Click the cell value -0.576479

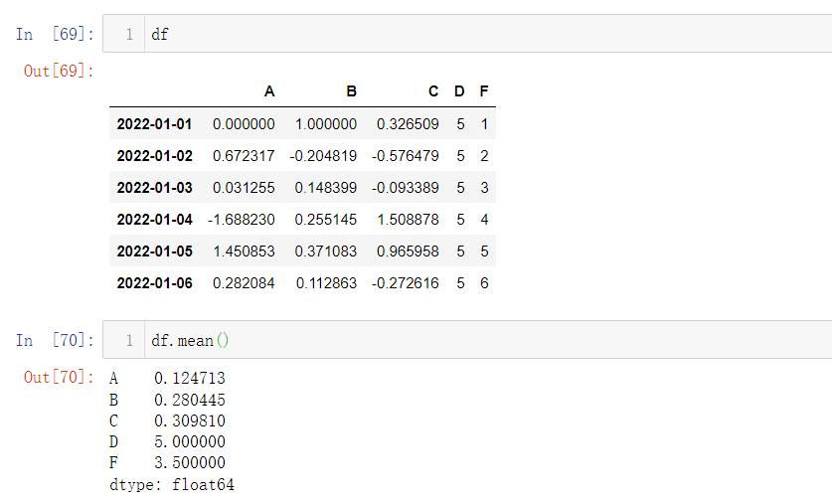point(406,155)
